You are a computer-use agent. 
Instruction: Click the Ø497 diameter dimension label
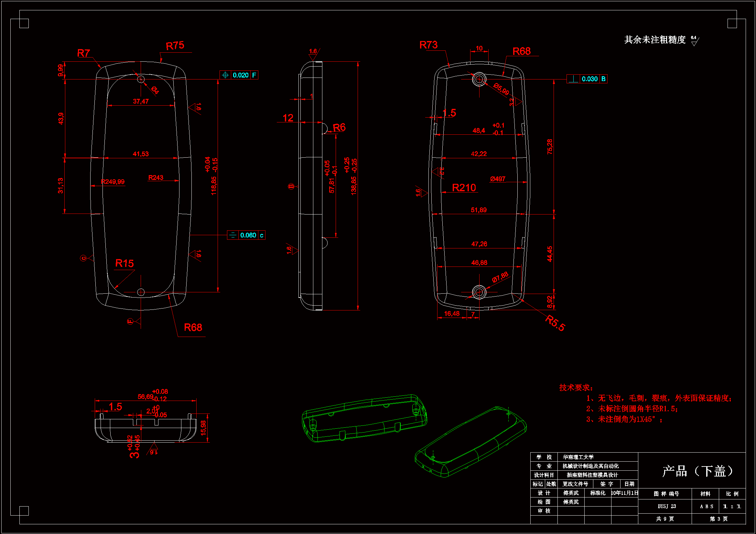pyautogui.click(x=498, y=179)
